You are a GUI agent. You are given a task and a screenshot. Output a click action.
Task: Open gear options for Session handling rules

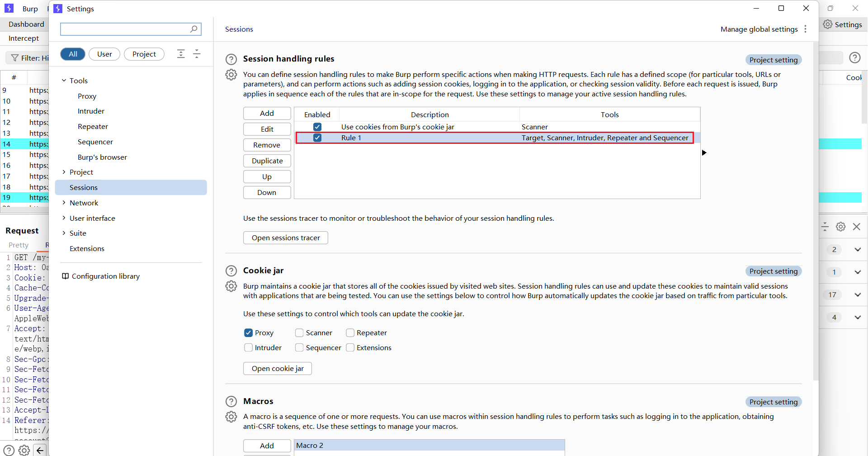pos(231,75)
